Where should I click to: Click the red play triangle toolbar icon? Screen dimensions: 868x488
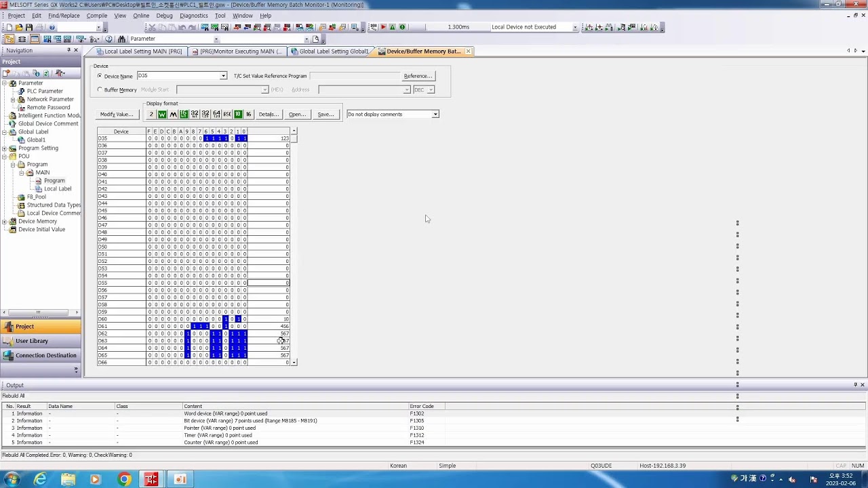383,27
